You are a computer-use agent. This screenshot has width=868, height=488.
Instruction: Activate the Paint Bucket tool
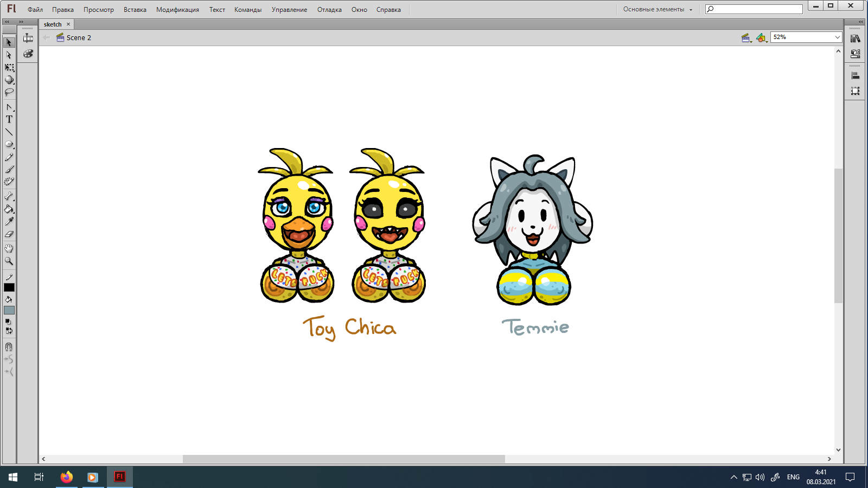(x=9, y=209)
